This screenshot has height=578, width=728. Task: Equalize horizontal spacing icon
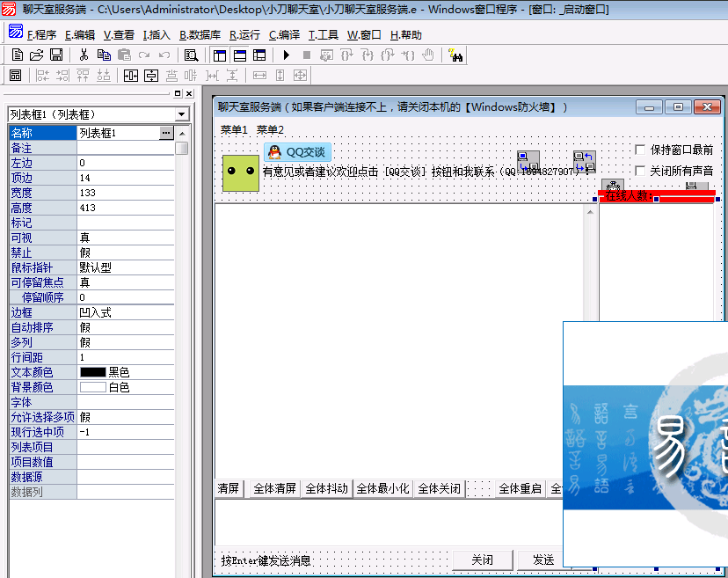click(212, 76)
